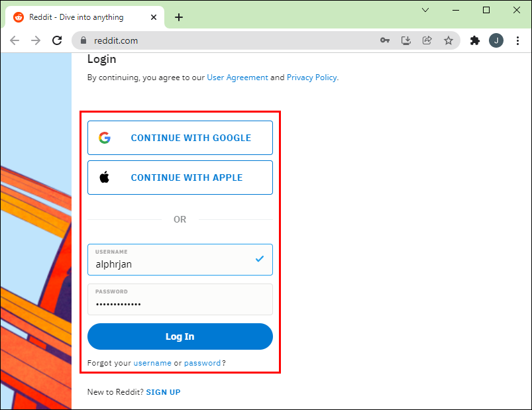Screen dimensions: 532x410
Task: Click Continue with Apple button
Action: 180,178
